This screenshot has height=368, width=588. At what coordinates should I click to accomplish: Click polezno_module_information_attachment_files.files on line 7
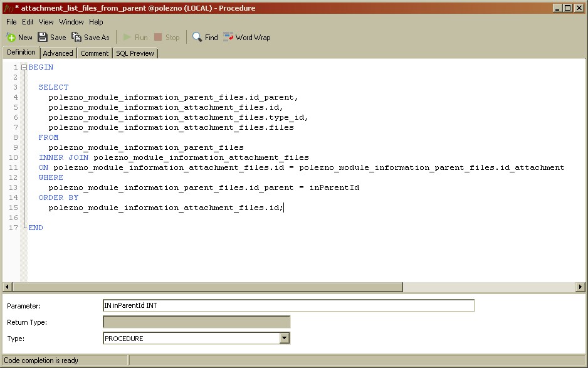coord(171,127)
